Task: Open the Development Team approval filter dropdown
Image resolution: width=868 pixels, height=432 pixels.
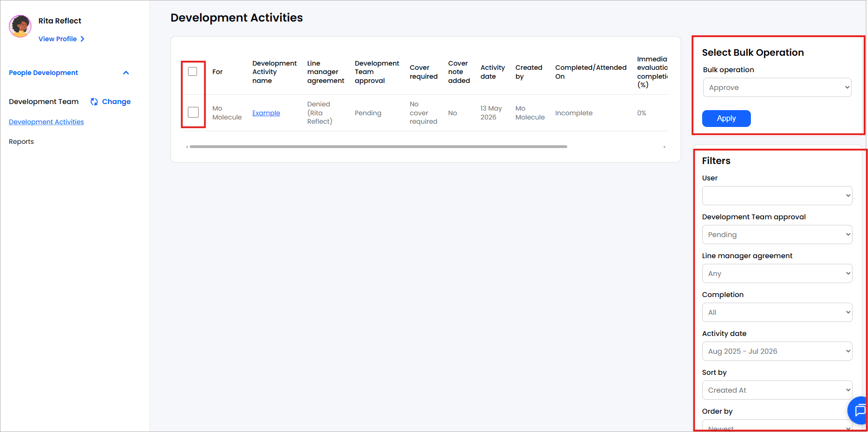Action: tap(777, 235)
